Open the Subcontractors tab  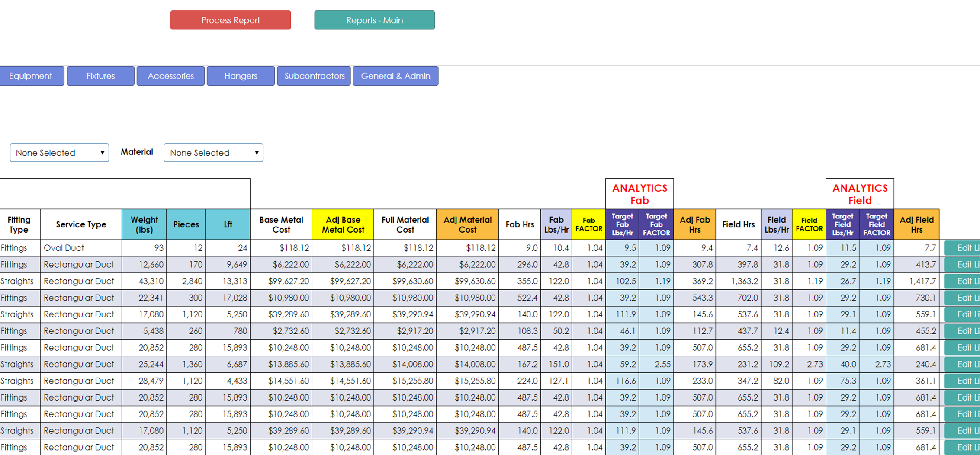click(314, 76)
